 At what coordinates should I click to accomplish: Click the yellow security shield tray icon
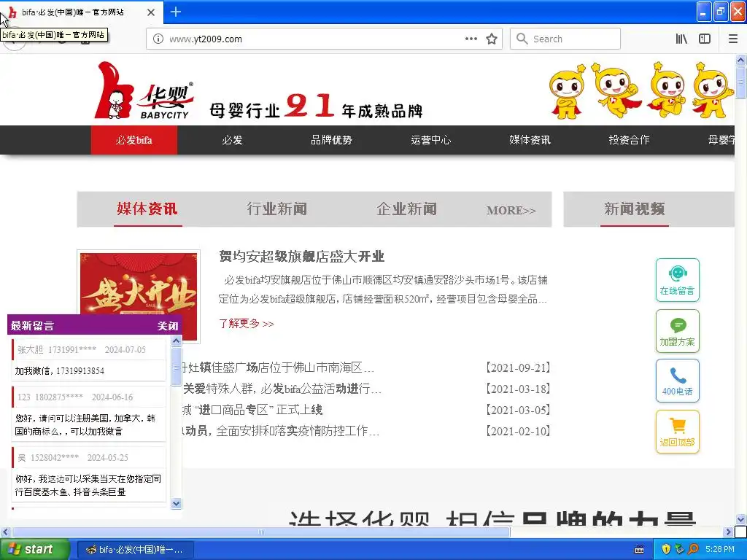pyautogui.click(x=666, y=549)
